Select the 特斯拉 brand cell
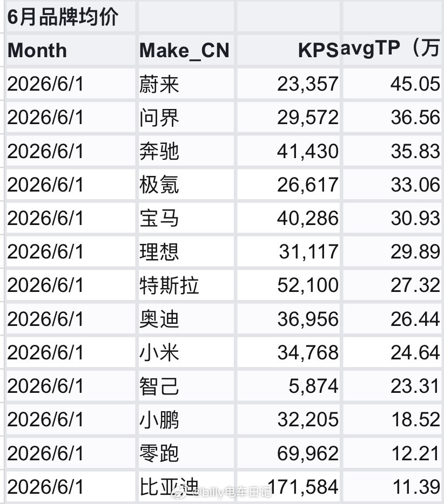The height and width of the screenshot is (504, 444). pyautogui.click(x=186, y=285)
